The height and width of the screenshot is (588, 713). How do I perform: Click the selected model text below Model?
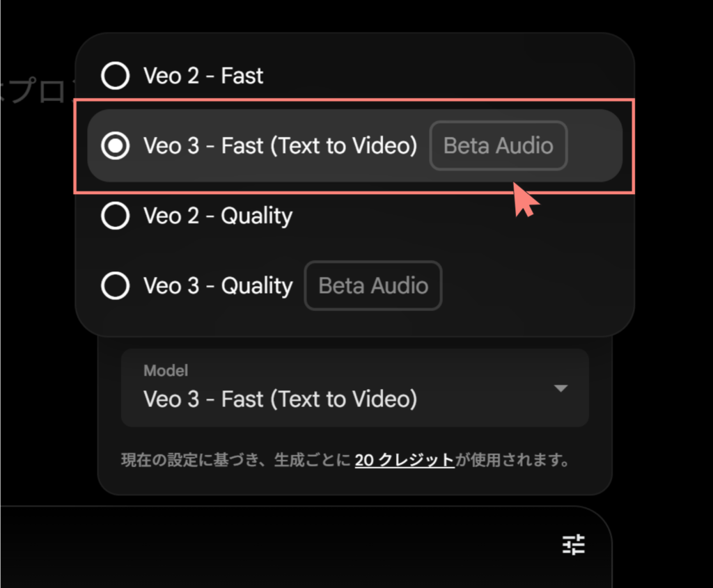pyautogui.click(x=280, y=399)
